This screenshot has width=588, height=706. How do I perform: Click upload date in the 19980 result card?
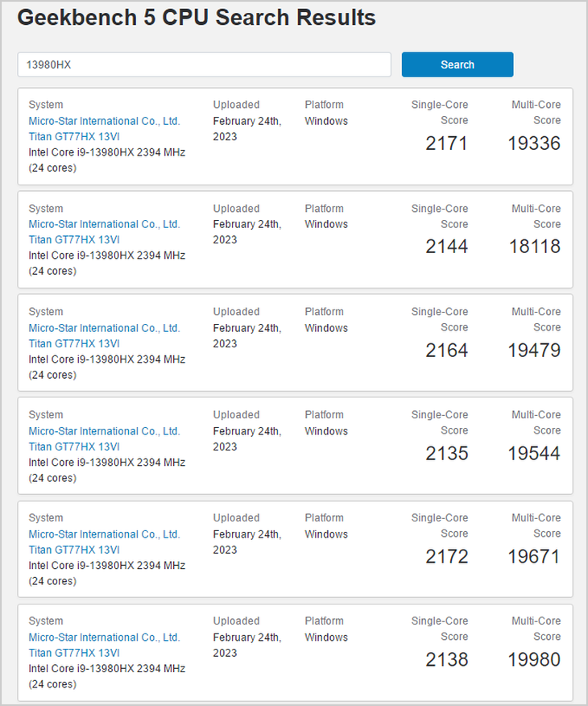[247, 646]
